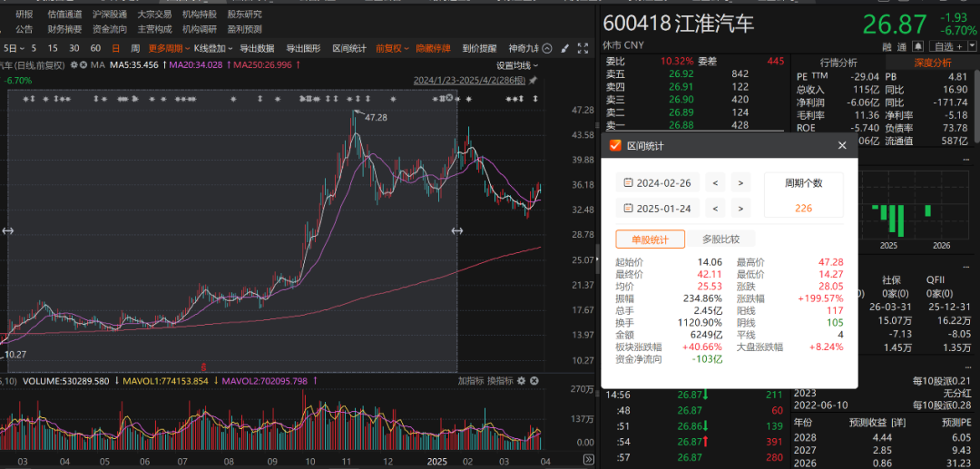Screen dimensions: 980x469
Task: Click end date field 2025-01-24
Action: [x=658, y=208]
